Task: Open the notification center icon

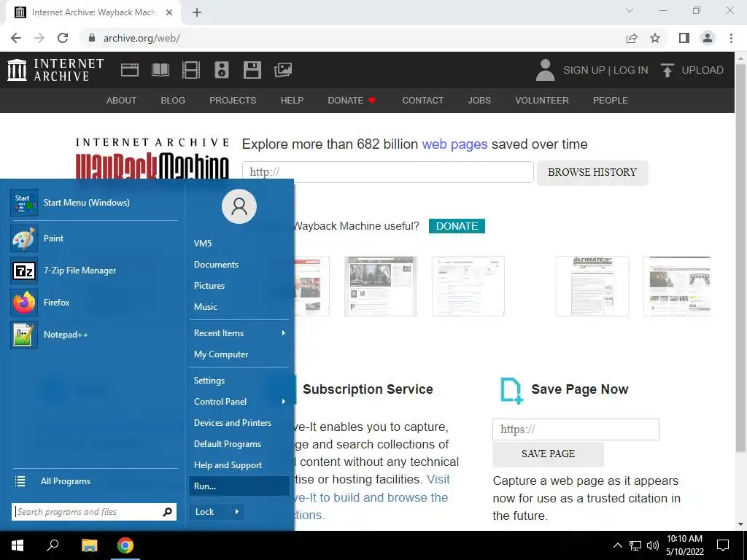Action: pos(723,545)
